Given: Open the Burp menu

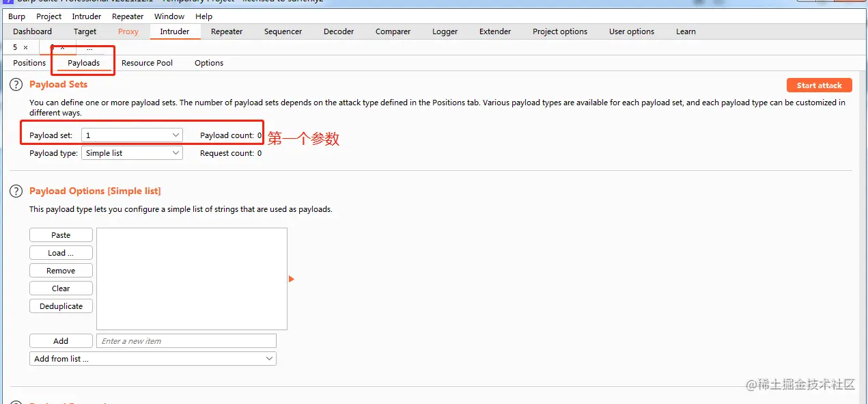Looking at the screenshot, I should (x=16, y=16).
